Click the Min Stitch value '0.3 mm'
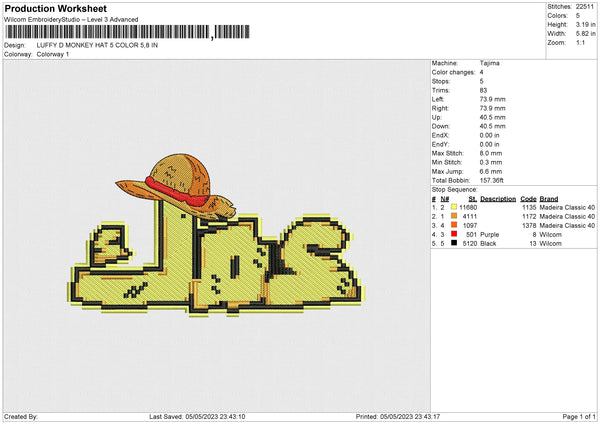The image size is (600, 424). tap(491, 162)
